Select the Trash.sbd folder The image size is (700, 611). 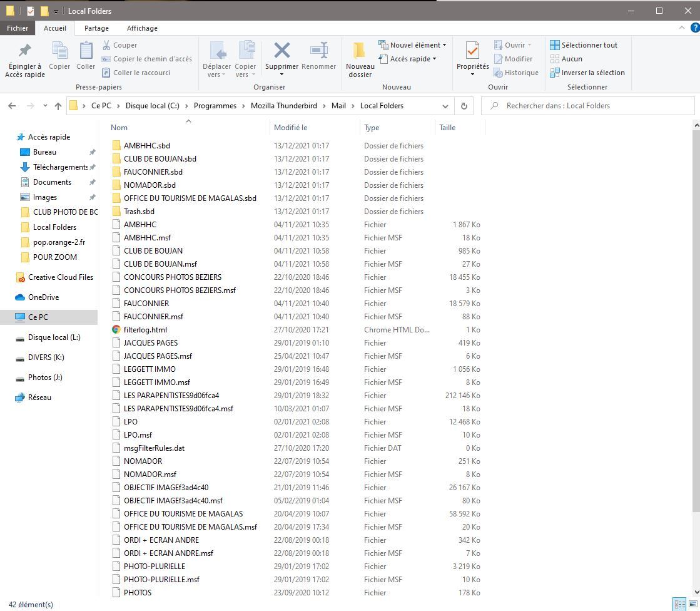point(139,211)
